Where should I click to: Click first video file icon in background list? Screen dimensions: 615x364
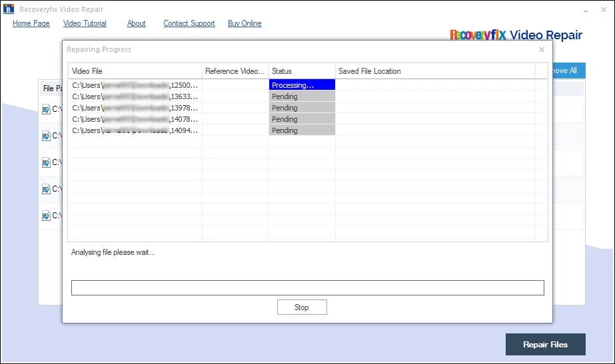pyautogui.click(x=46, y=109)
